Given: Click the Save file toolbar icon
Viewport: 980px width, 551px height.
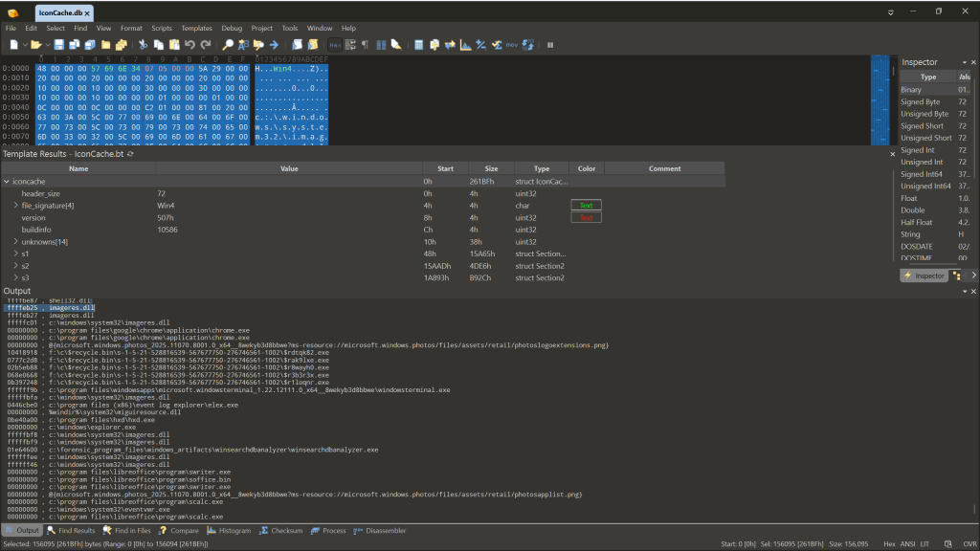Looking at the screenshot, I should pos(59,45).
